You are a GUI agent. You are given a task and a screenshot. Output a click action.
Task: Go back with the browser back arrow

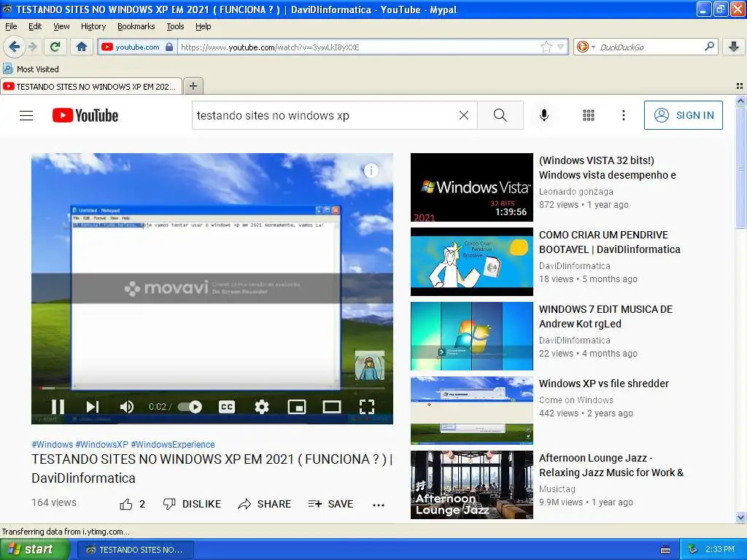point(15,47)
